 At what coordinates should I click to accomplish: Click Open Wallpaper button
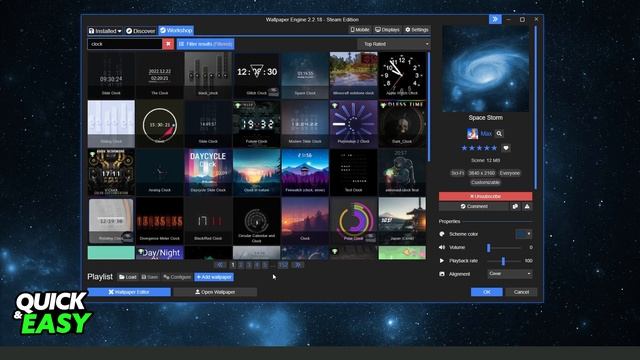coord(215,292)
